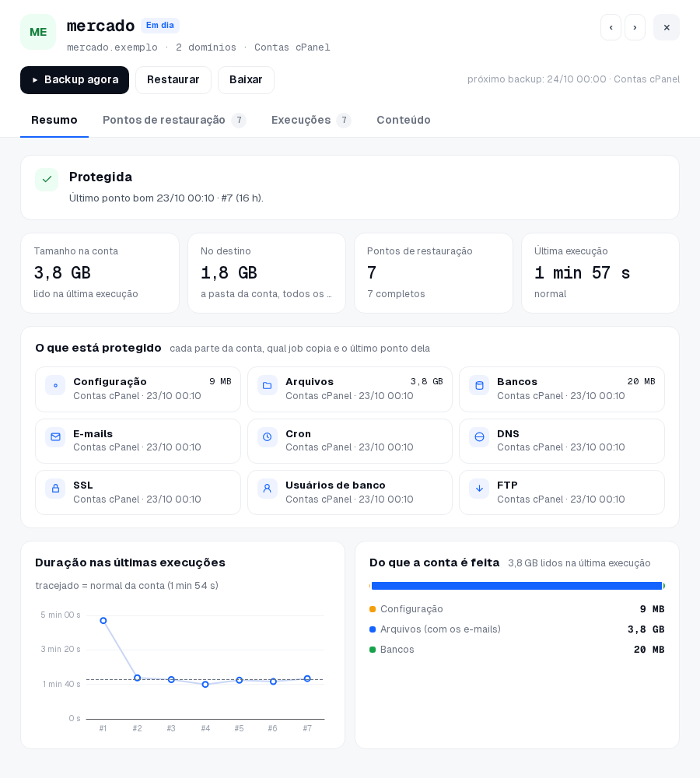Open the Pontos de restauração tab
700x778 pixels.
174,120
